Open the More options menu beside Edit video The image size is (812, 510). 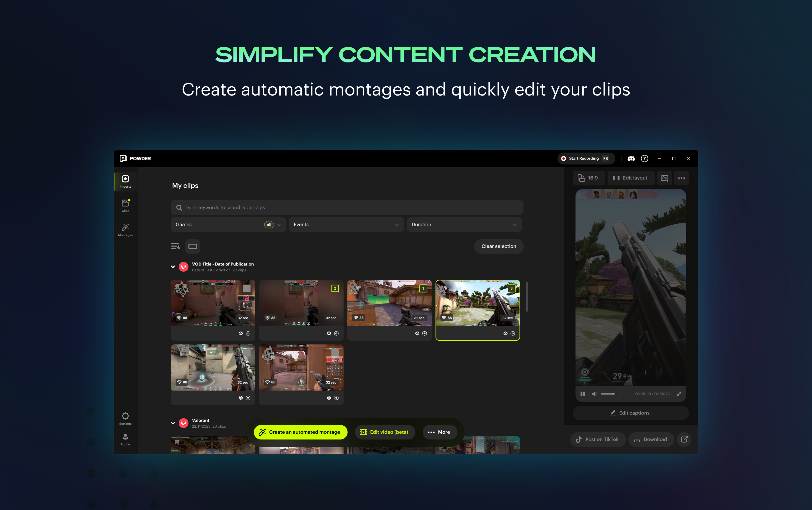coord(440,432)
